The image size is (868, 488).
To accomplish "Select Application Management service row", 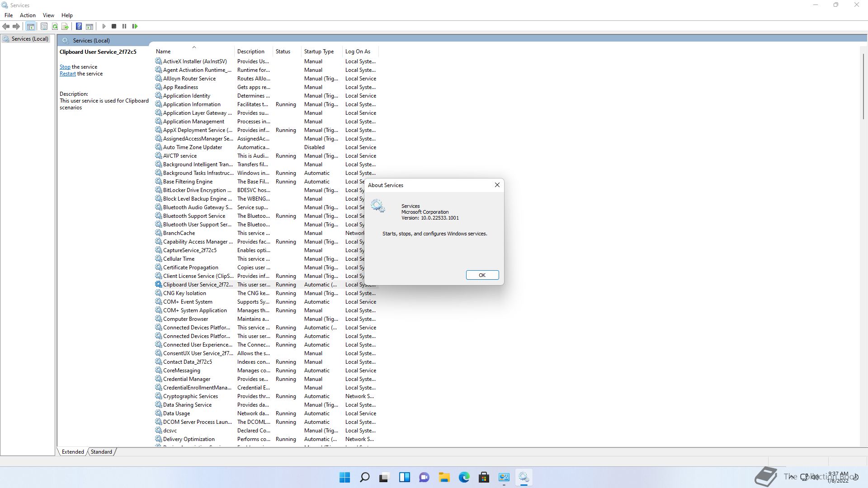I will point(266,122).
